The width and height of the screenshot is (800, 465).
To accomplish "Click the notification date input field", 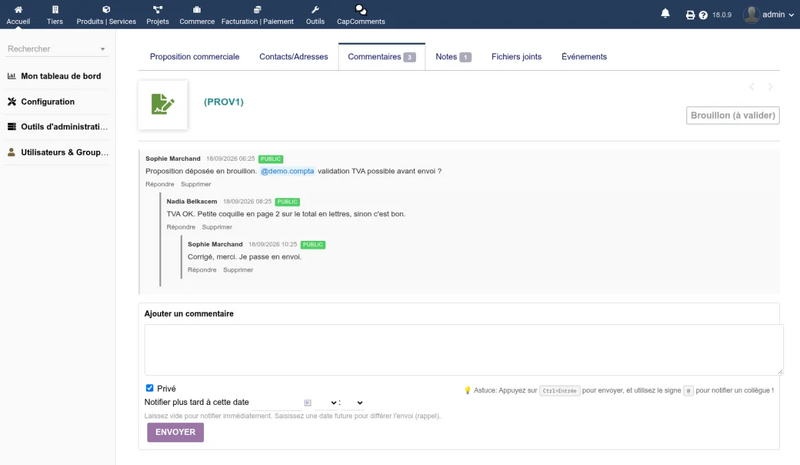I will point(277,403).
